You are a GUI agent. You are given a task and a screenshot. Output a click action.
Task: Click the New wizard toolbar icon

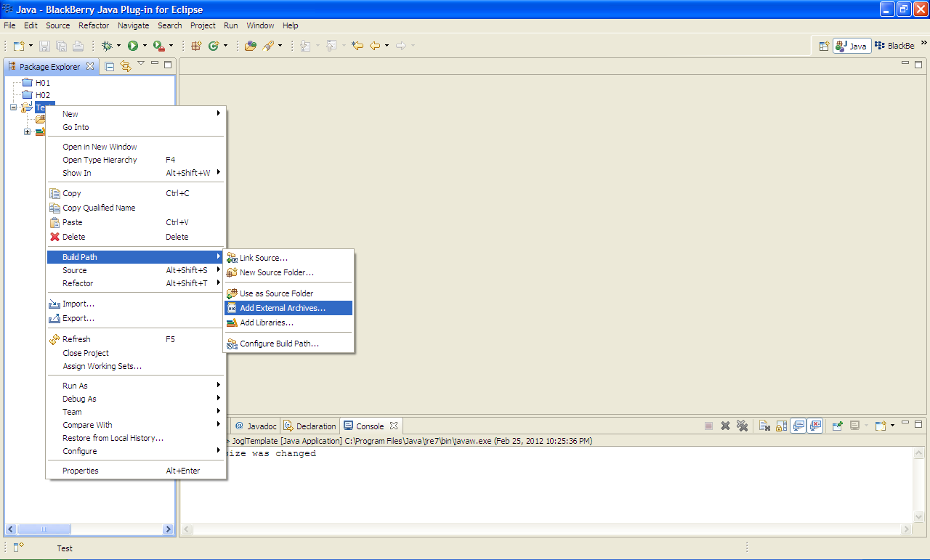click(19, 46)
